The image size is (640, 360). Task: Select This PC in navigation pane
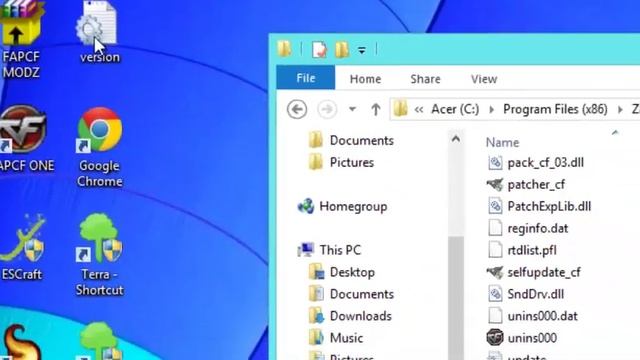340,250
